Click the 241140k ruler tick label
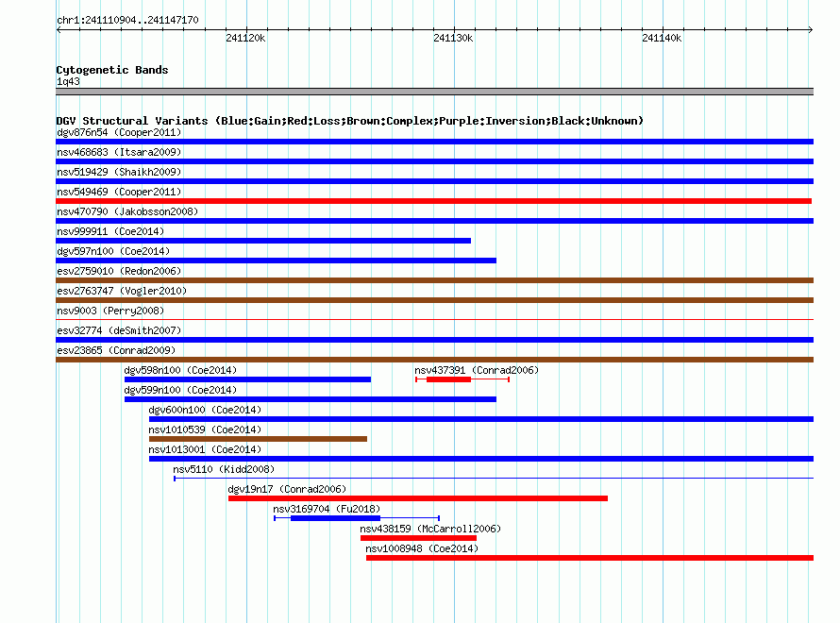The image size is (840, 623). (662, 38)
